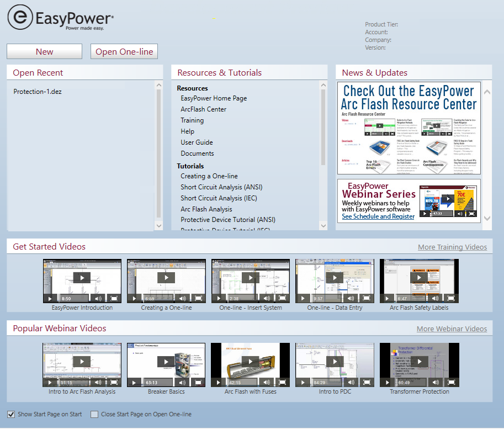Mute volume on One-line - Insert System video
The height and width of the screenshot is (429, 504).
267,299
